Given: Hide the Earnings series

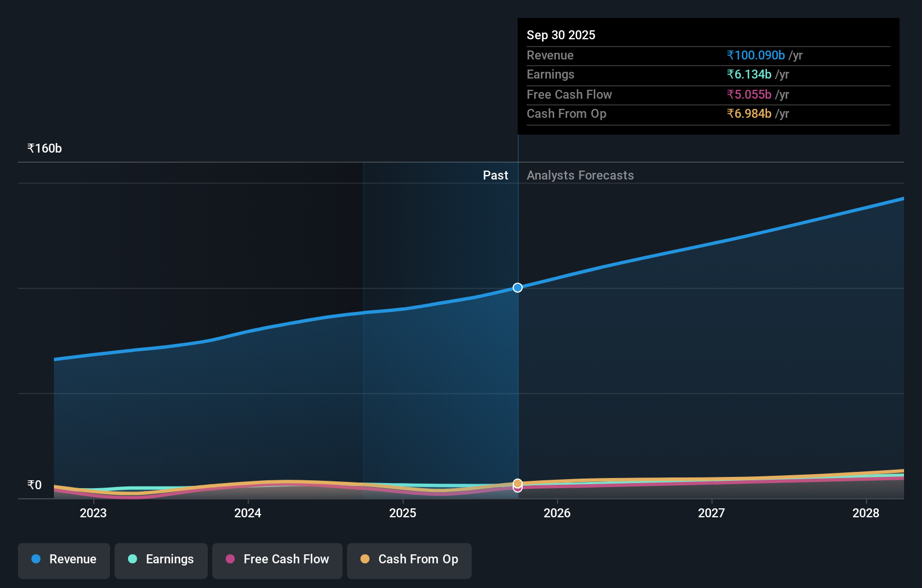Looking at the screenshot, I should [161, 559].
